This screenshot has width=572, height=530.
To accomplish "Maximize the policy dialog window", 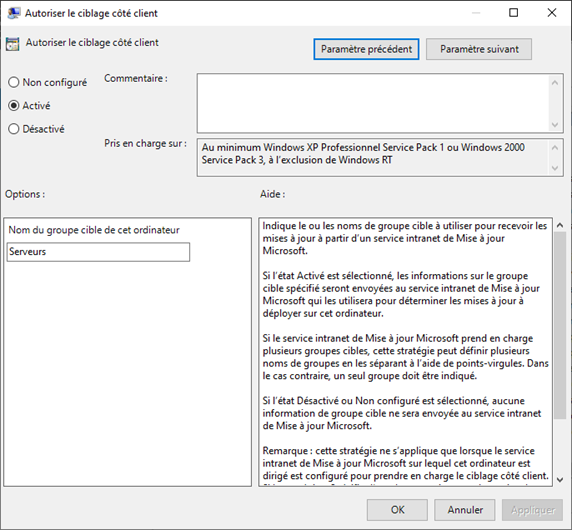I will pos(513,13).
